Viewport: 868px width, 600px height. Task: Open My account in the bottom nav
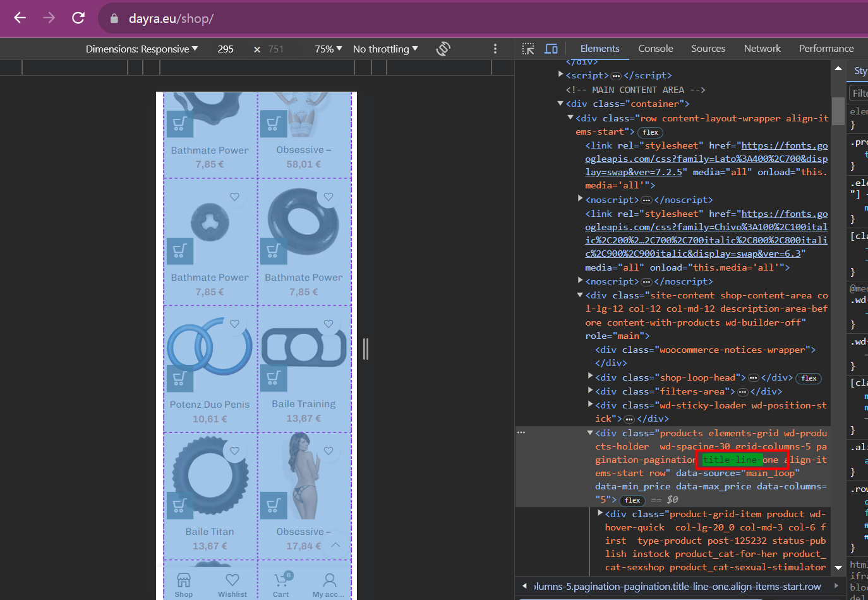(x=329, y=585)
